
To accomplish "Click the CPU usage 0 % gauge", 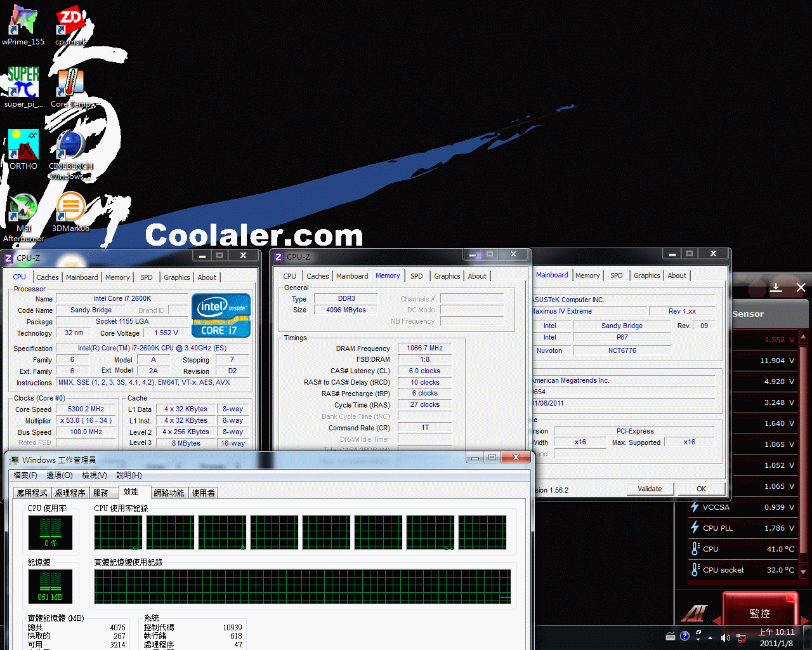I will [x=50, y=532].
